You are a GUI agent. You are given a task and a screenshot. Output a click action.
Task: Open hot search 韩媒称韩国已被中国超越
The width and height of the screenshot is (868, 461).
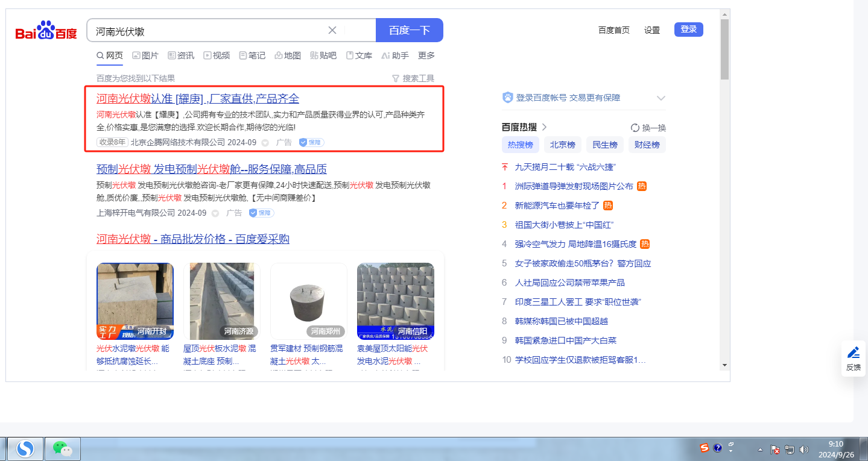click(x=562, y=321)
